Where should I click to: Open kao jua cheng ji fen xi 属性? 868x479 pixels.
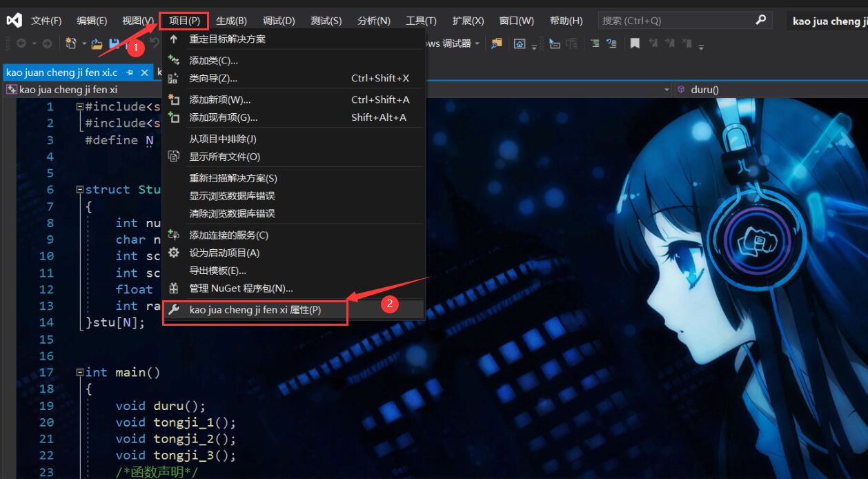click(254, 309)
